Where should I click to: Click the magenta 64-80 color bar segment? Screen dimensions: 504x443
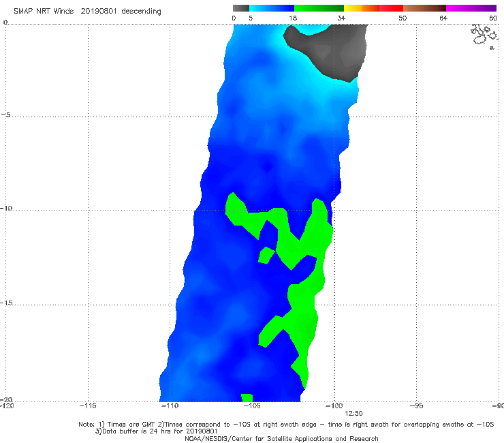point(471,8)
